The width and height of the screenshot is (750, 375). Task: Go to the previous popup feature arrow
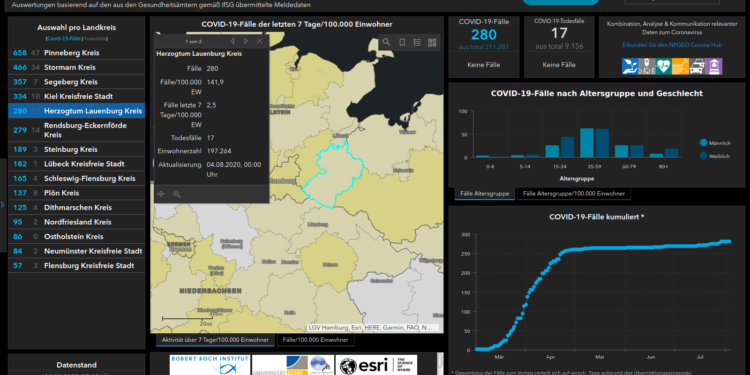(x=232, y=41)
